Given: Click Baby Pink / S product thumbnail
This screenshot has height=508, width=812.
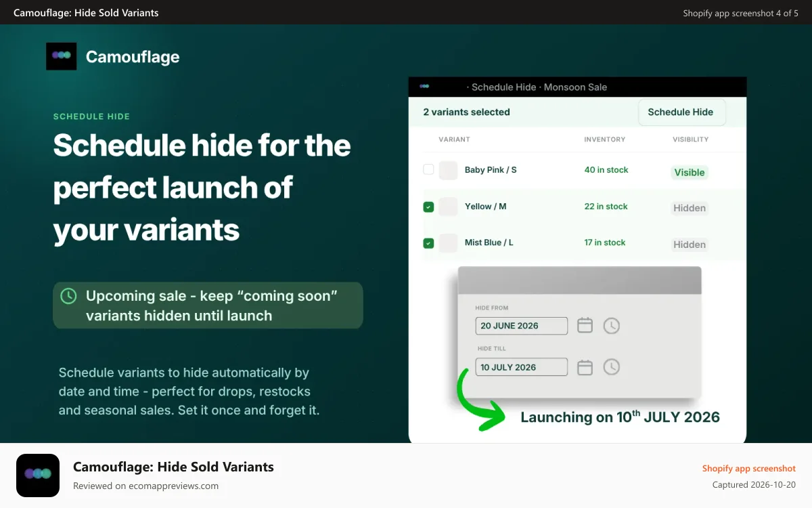Looking at the screenshot, I should pyautogui.click(x=448, y=170).
